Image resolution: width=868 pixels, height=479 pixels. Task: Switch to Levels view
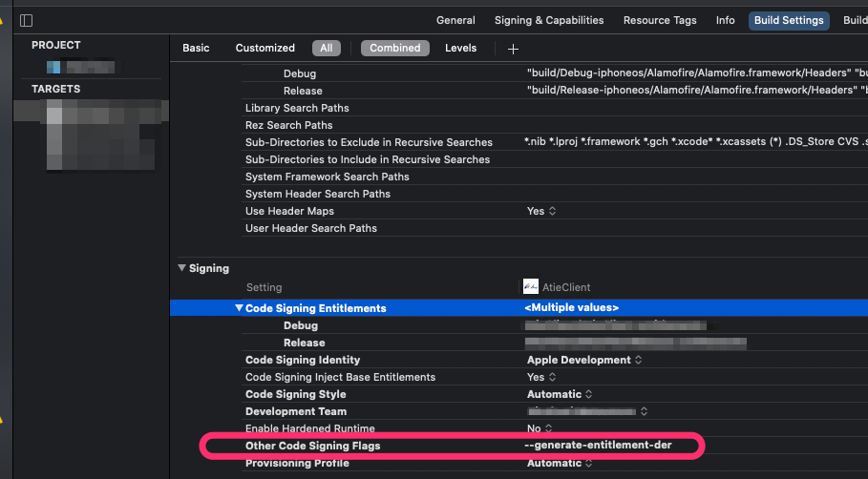tap(460, 48)
